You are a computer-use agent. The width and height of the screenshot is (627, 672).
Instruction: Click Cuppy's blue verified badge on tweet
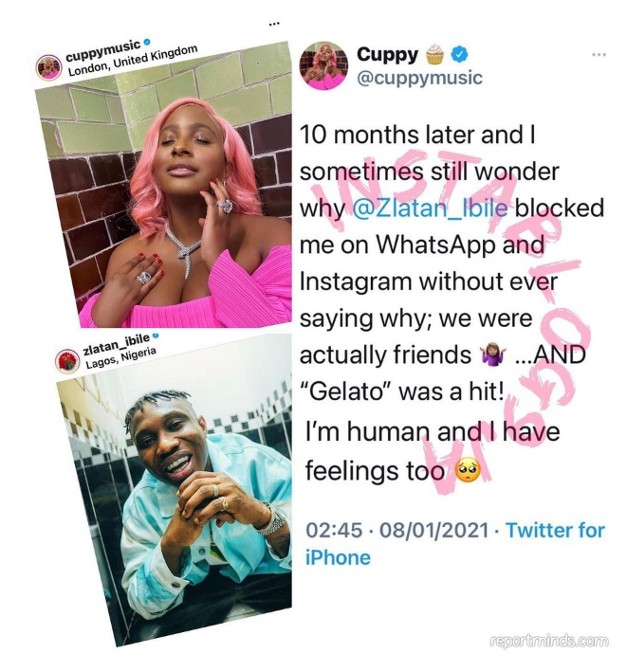459,54
